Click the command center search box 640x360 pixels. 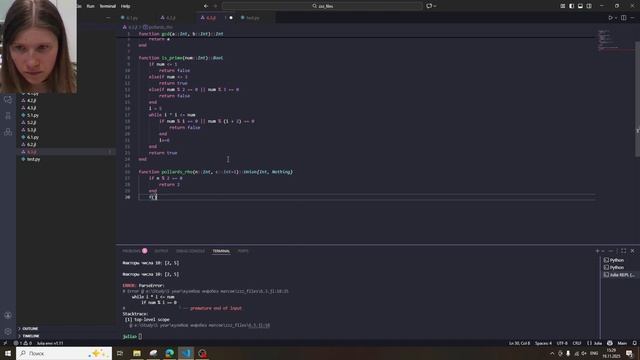click(x=322, y=6)
